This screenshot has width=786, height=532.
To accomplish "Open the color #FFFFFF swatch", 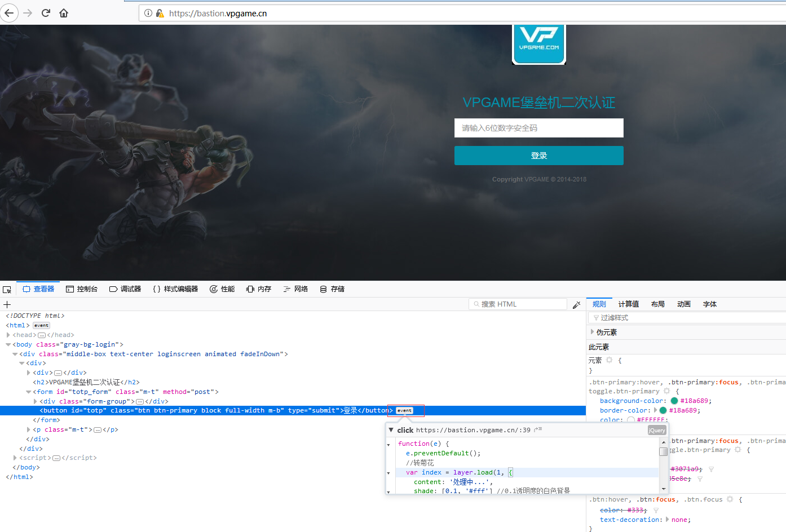I will (631, 420).
